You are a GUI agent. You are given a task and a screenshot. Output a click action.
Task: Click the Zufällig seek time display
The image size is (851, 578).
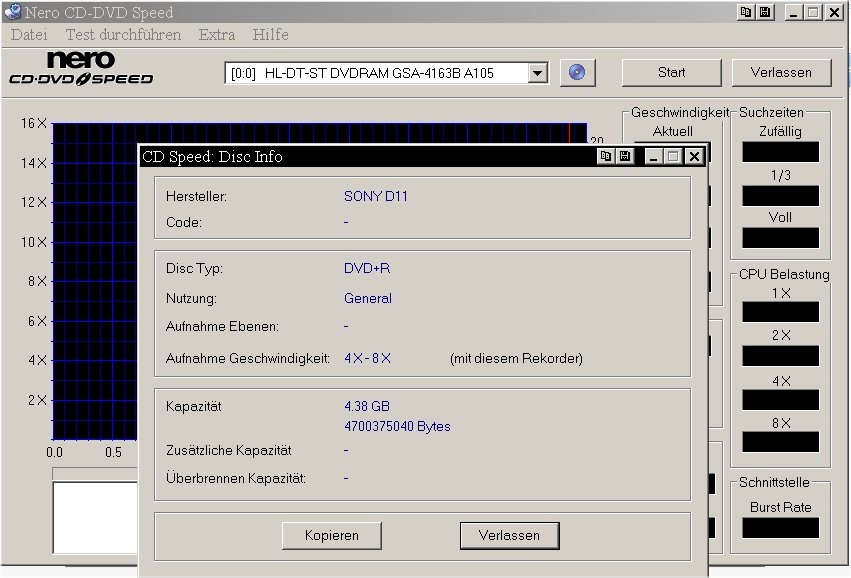tap(780, 152)
